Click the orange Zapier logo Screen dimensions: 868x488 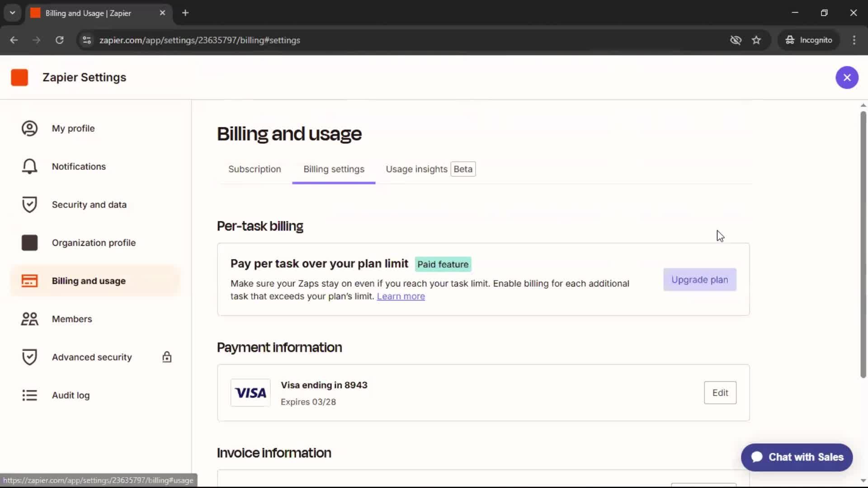[19, 77]
